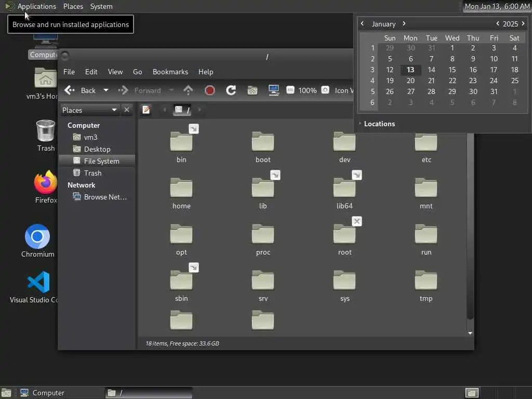The image size is (532, 399).
Task: Select January 20 in the calendar
Action: pyautogui.click(x=410, y=81)
